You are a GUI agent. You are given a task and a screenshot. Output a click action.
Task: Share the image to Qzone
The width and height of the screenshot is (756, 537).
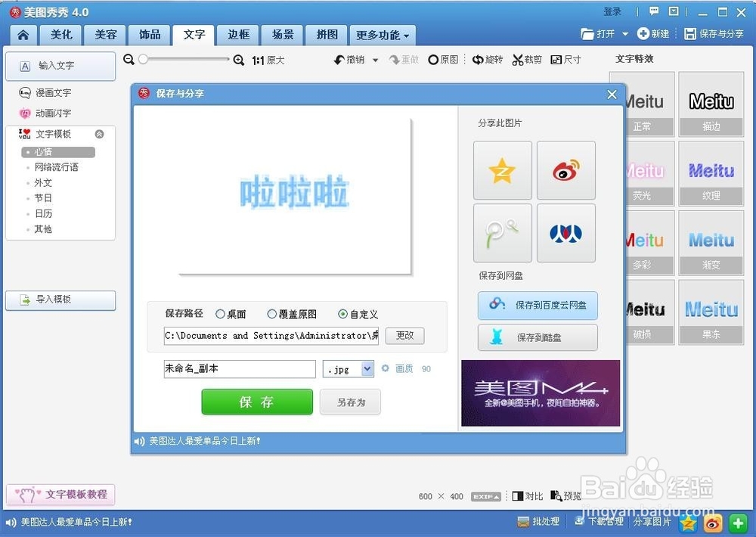click(502, 170)
